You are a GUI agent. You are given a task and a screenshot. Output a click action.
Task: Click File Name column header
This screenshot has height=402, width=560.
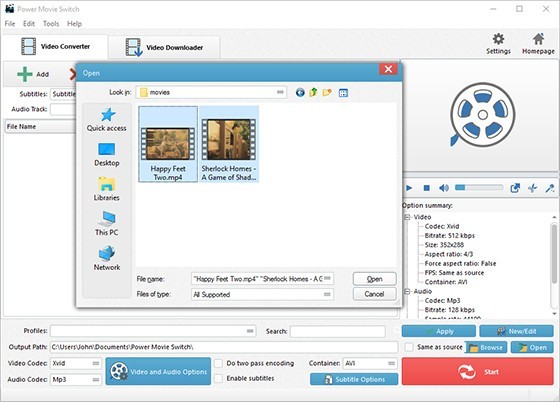tap(40, 127)
